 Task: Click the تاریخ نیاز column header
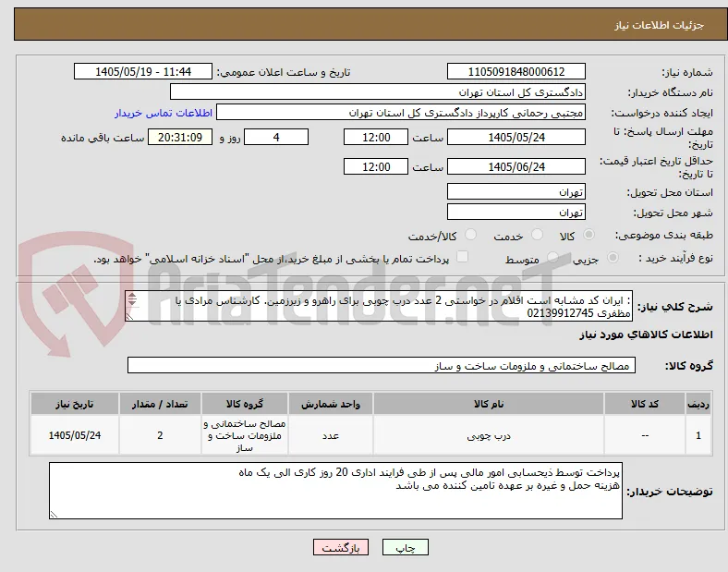click(x=75, y=404)
